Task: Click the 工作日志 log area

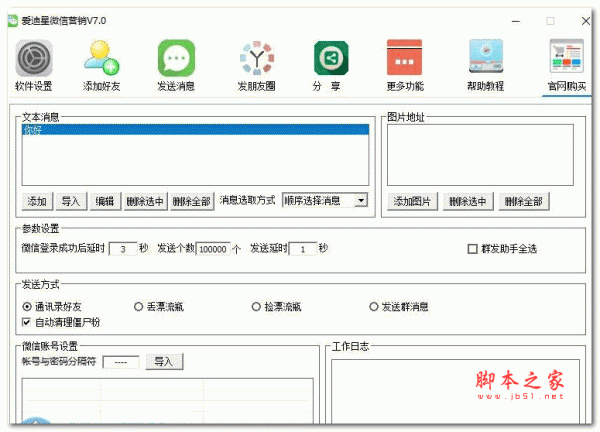Action: pyautogui.click(x=455, y=391)
